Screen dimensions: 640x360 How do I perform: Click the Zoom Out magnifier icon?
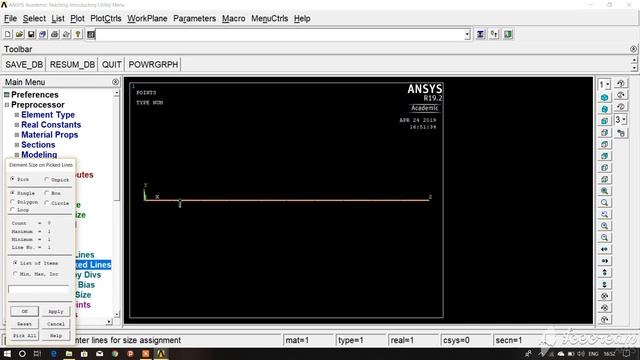point(604,238)
